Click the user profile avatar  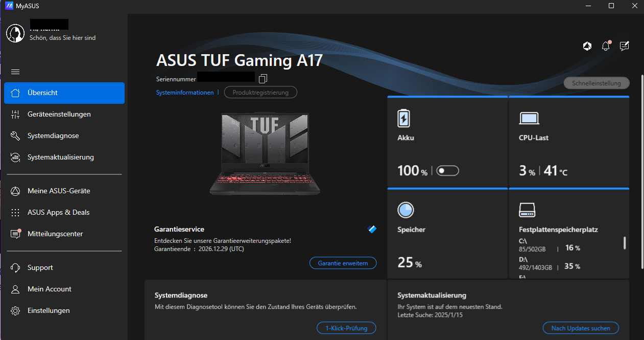click(15, 33)
